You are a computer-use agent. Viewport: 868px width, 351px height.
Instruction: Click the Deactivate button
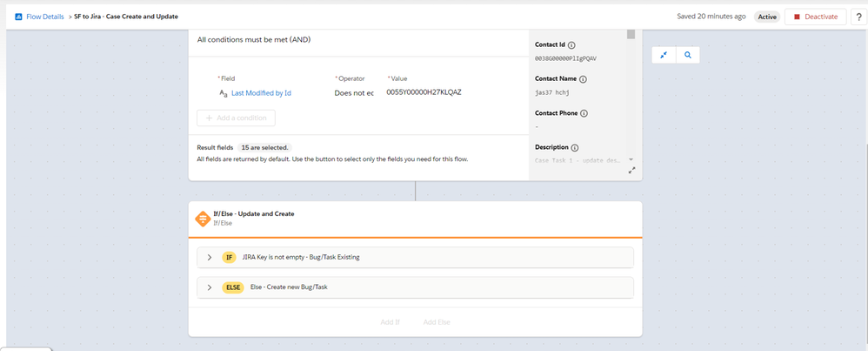(816, 17)
